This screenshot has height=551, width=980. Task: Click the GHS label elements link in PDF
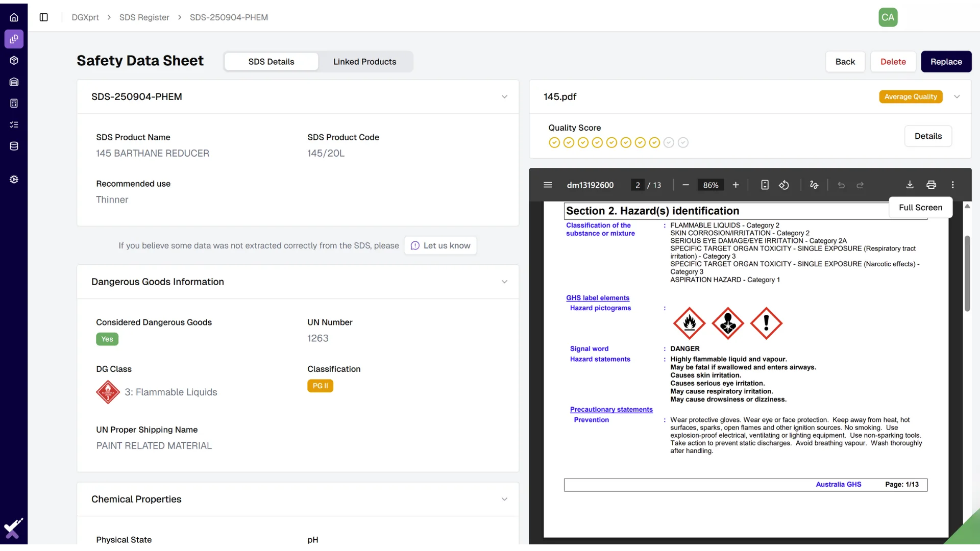597,298
